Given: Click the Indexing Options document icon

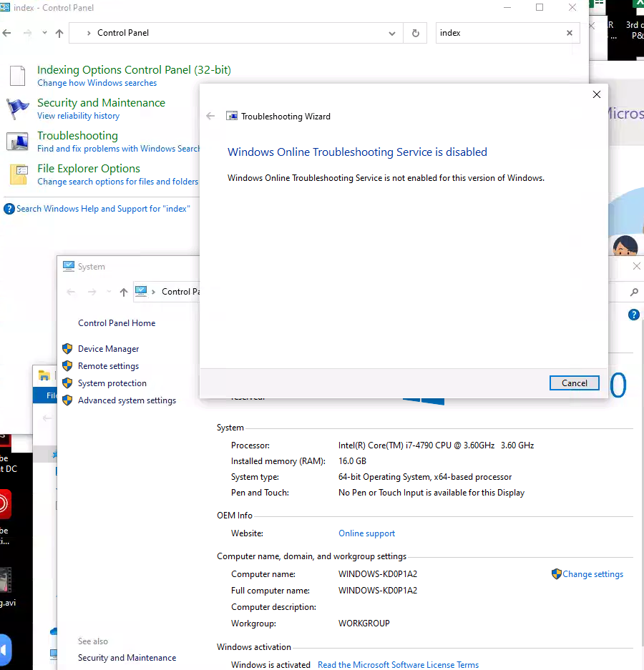Looking at the screenshot, I should [18, 76].
